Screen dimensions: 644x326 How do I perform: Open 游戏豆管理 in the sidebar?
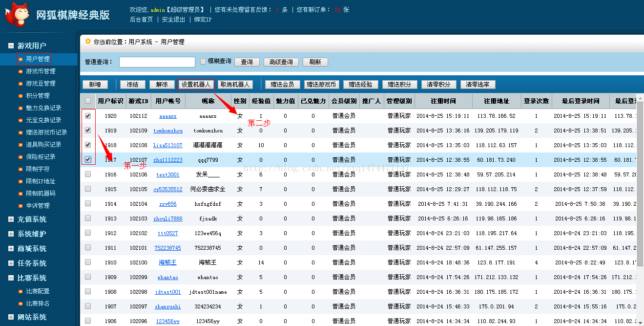(x=41, y=84)
